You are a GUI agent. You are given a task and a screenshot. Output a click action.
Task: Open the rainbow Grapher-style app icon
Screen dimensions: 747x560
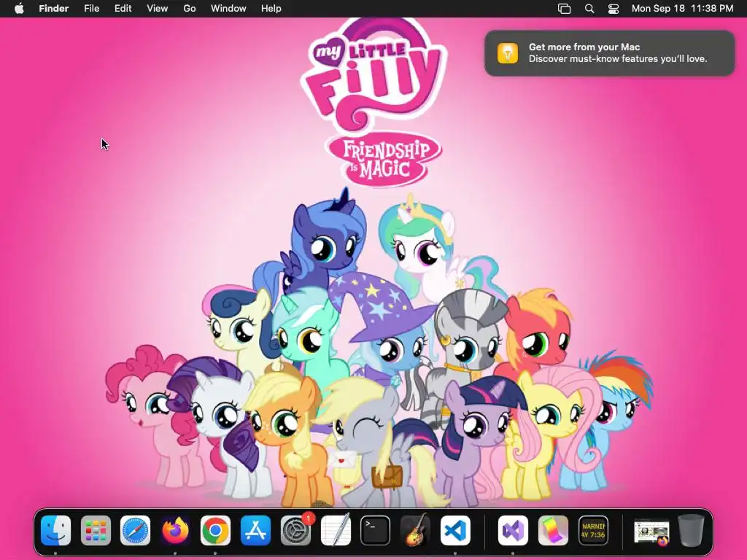553,531
